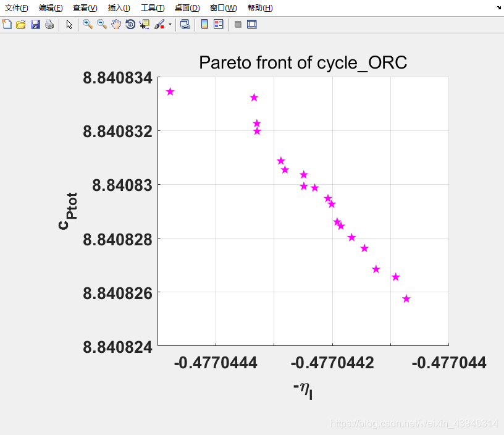Select the Edit Plot arrow tool

69,25
